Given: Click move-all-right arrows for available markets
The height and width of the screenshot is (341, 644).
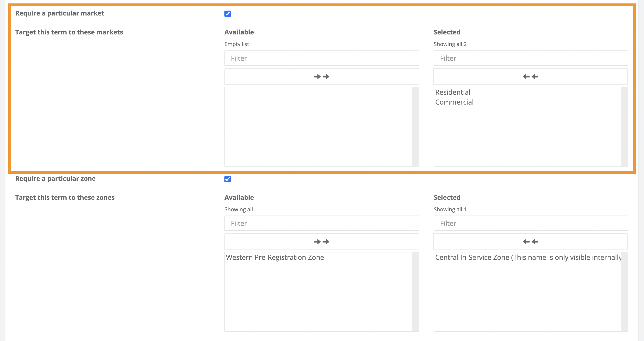Looking at the screenshot, I should pos(322,77).
